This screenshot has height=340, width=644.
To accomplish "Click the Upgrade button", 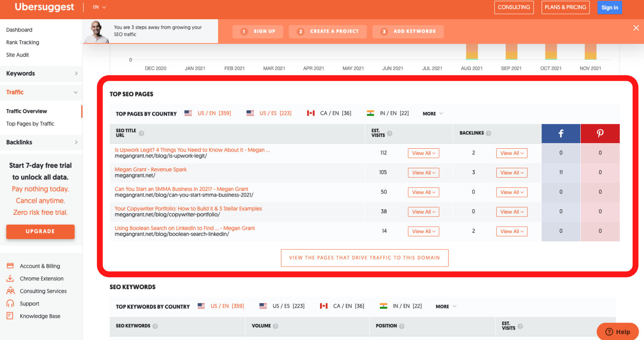I will click(40, 232).
